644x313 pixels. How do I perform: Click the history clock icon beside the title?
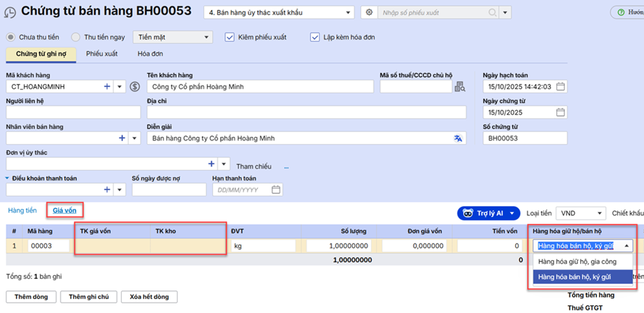11,12
